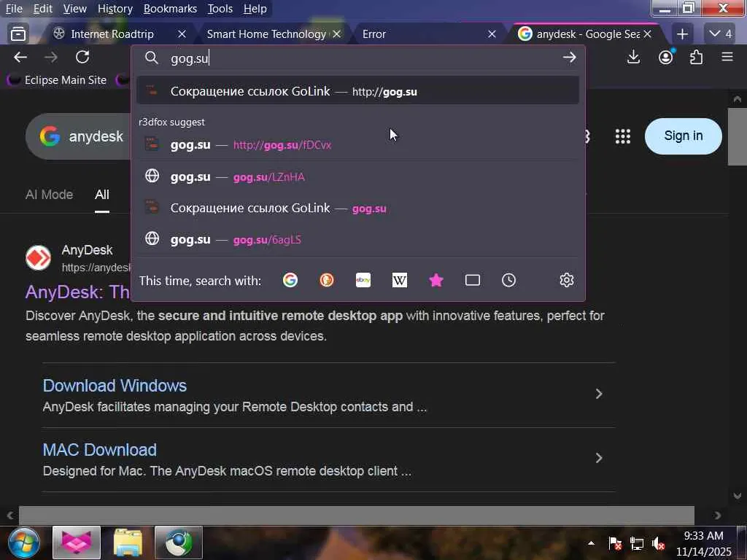Screen dimensions: 747x560
Task: Click the muted volume tray icon
Action: 659,542
